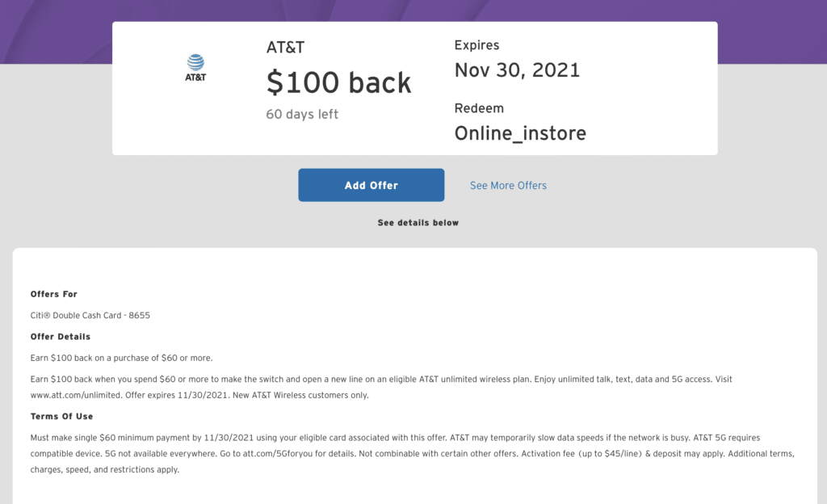The image size is (827, 504).
Task: Open the See More Offers link
Action: pyautogui.click(x=508, y=186)
